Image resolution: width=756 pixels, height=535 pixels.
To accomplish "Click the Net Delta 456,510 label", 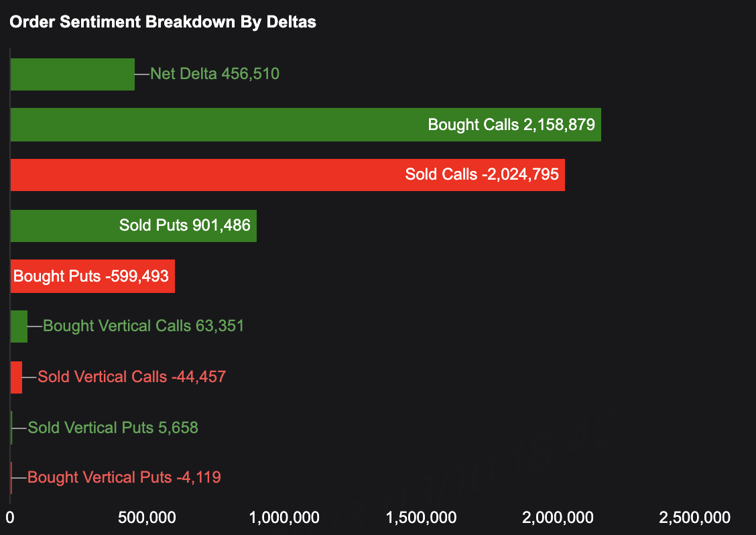I will [x=214, y=74].
